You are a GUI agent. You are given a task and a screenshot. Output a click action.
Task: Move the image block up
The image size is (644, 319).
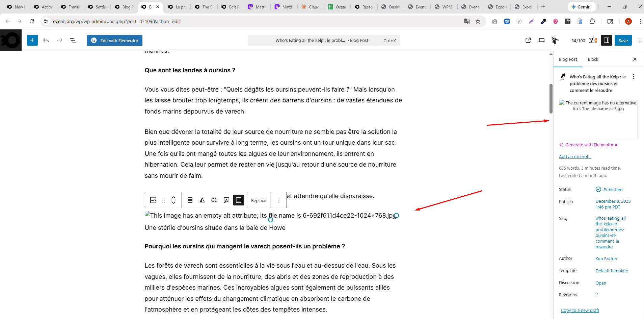point(173,197)
